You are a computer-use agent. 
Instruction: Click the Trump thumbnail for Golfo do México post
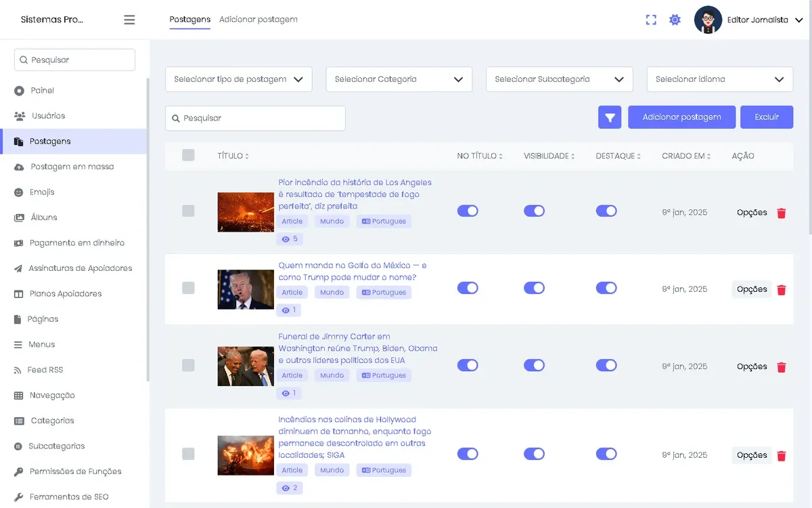pos(246,290)
